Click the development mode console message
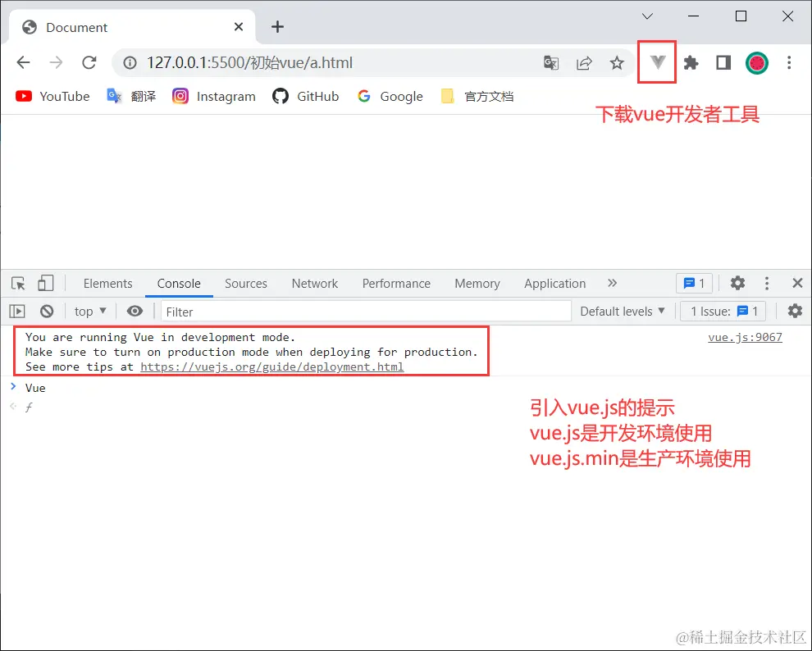The height and width of the screenshot is (651, 812). click(x=252, y=352)
